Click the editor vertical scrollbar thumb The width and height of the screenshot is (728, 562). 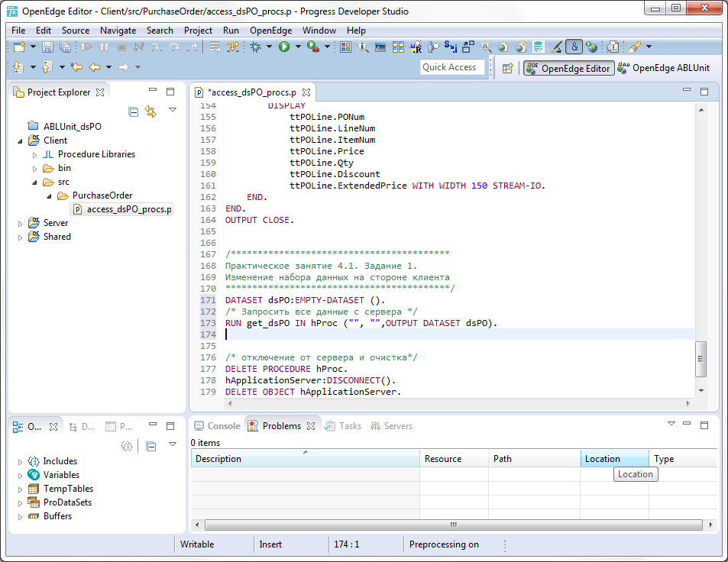point(700,359)
